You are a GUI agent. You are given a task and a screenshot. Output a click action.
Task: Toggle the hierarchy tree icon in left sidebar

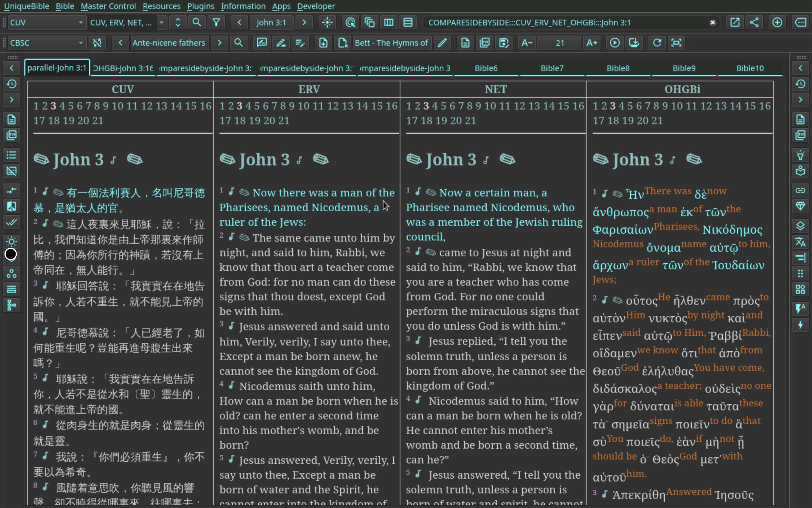pos(11,305)
